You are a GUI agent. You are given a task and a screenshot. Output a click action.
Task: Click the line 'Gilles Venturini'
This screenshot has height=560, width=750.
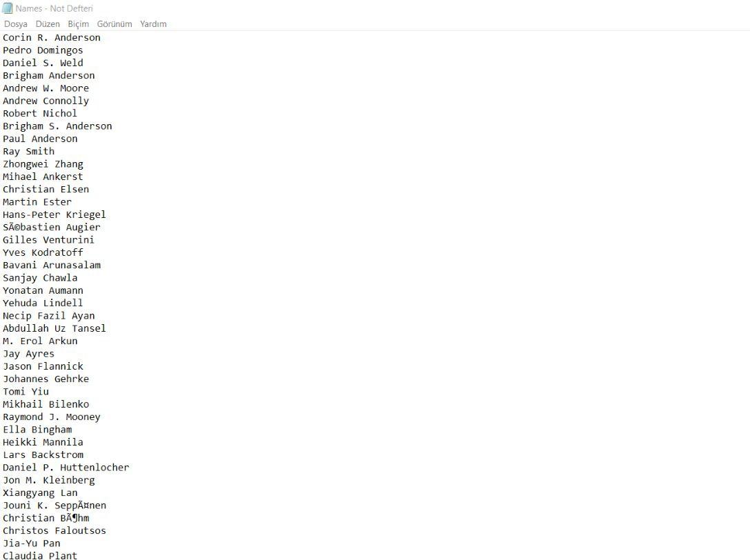point(49,240)
